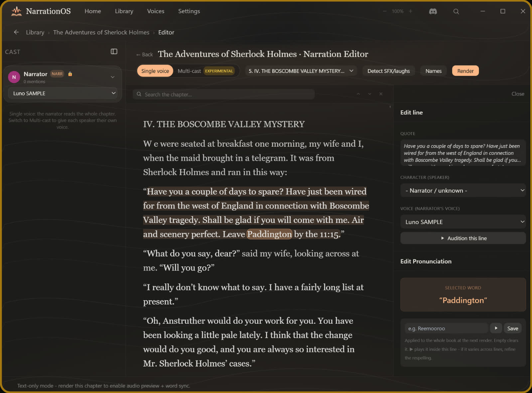Open the Settings menu
The height and width of the screenshot is (393, 532).
pyautogui.click(x=189, y=11)
